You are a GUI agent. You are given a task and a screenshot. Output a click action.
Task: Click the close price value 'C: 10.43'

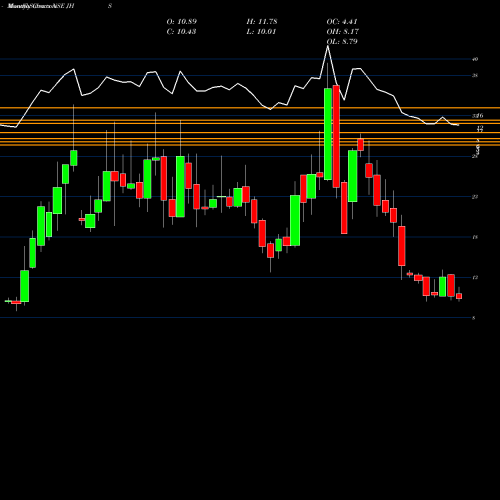(181, 32)
